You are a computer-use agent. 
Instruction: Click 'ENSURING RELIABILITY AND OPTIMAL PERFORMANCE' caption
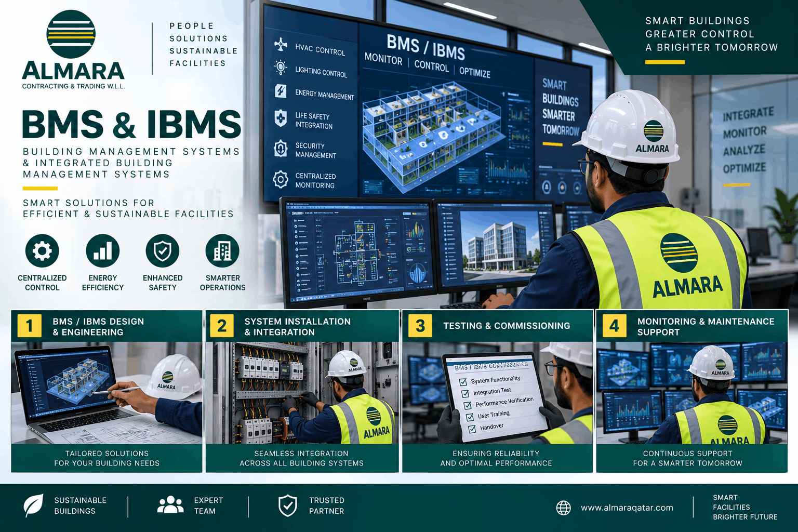coord(496,458)
